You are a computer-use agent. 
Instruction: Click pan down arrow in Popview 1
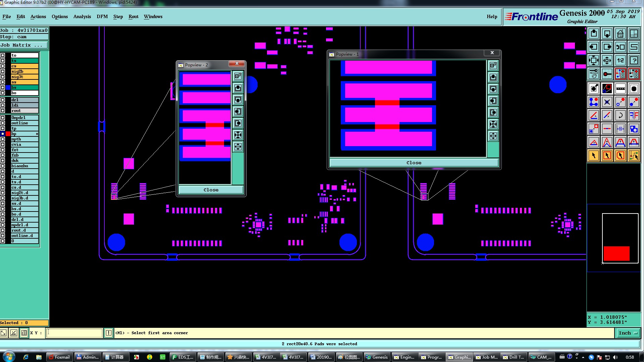[x=493, y=89]
